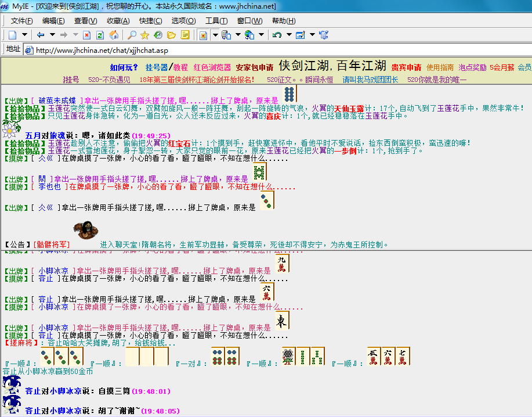The height and width of the screenshot is (417, 532).
Task: Open dropdown next to globe pages icon
Action: pyautogui.click(x=261, y=35)
